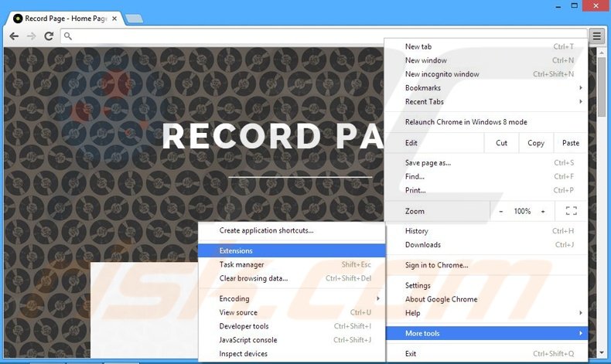The image size is (611, 364).
Task: Select the Record Page - Home Page tab
Action: (64, 19)
